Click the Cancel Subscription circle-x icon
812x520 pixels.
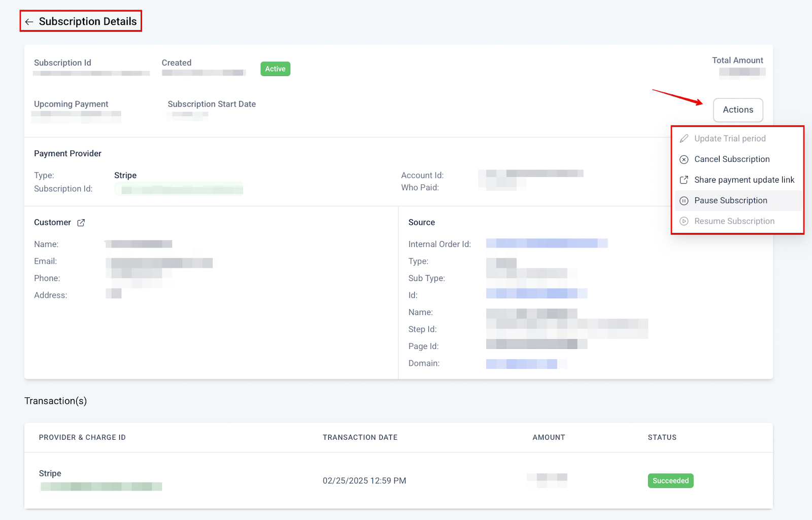point(684,159)
